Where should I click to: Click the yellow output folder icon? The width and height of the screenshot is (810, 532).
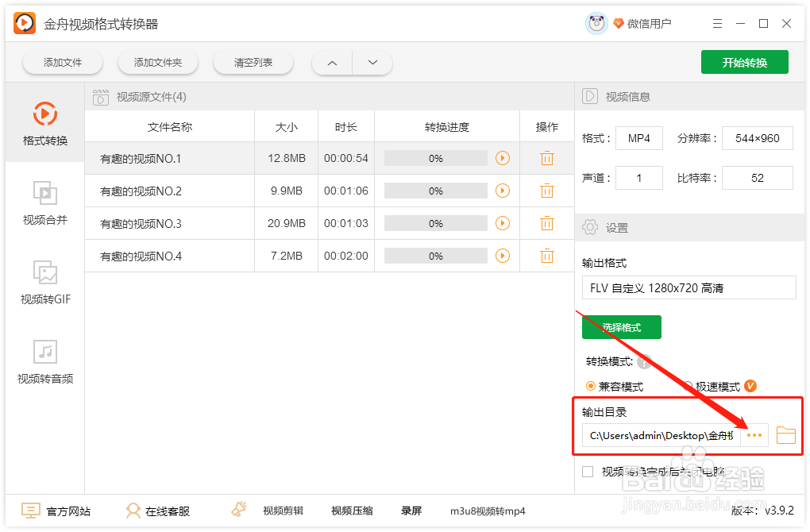pyautogui.click(x=785, y=435)
